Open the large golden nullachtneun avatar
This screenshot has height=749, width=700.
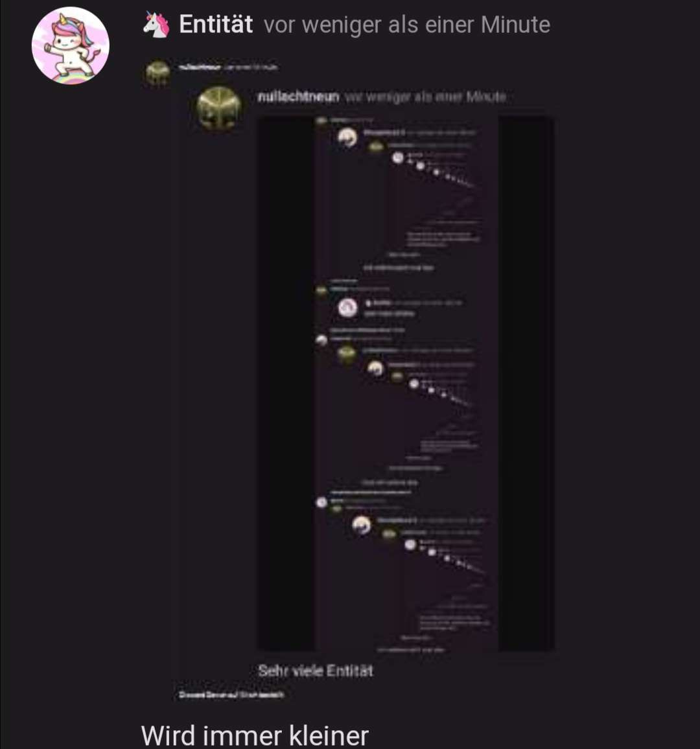click(219, 108)
